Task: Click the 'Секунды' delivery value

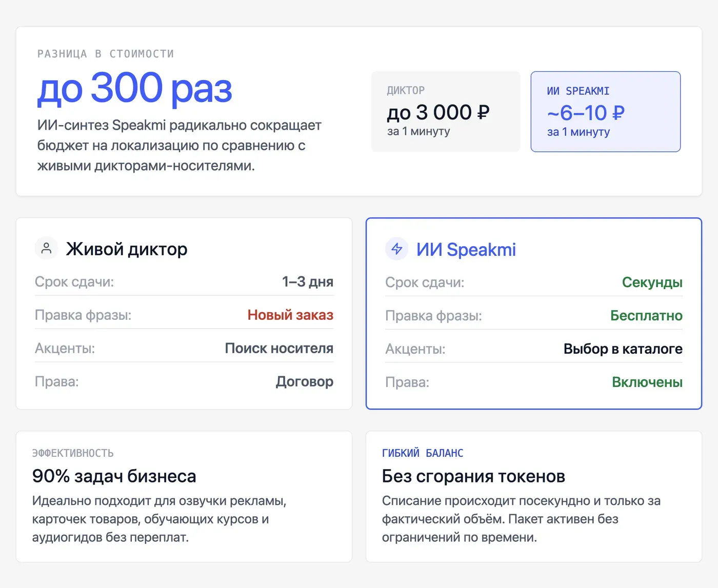Action: [x=652, y=282]
